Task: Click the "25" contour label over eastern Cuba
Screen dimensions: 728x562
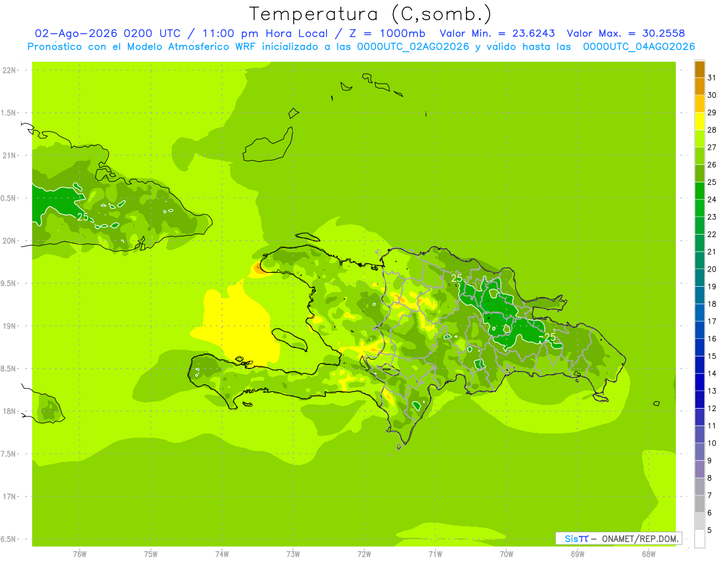Action: 83,216
